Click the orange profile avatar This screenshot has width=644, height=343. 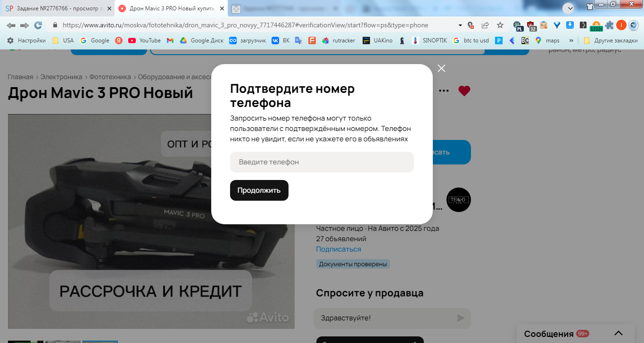coord(621,25)
